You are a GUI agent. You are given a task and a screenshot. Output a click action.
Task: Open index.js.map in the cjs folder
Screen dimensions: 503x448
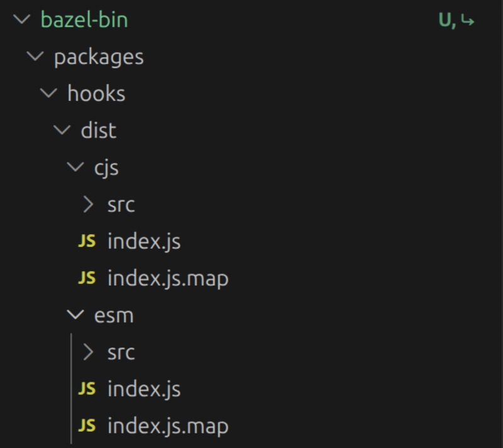coord(167,278)
